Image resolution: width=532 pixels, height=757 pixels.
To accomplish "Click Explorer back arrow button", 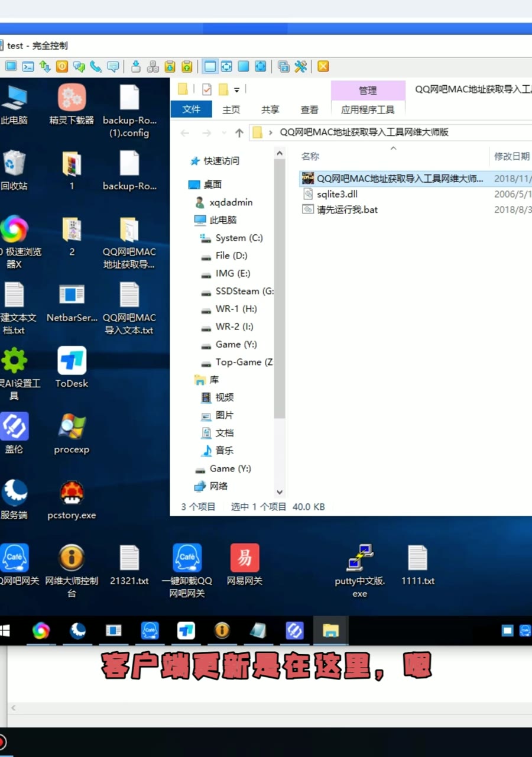I will click(x=185, y=133).
